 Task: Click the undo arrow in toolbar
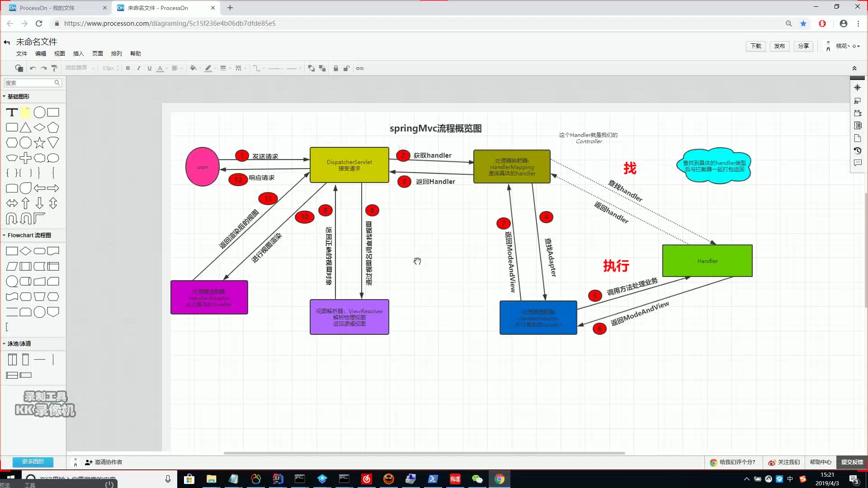33,68
